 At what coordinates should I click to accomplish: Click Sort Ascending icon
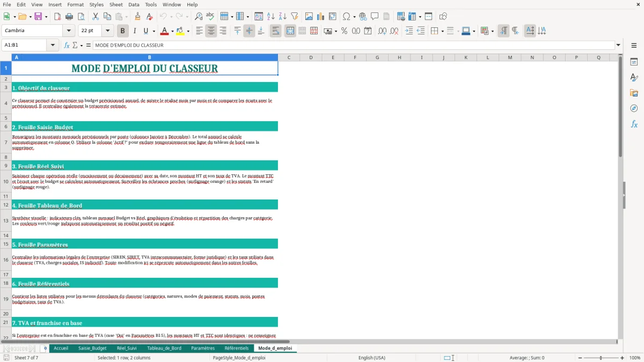[x=270, y=17]
